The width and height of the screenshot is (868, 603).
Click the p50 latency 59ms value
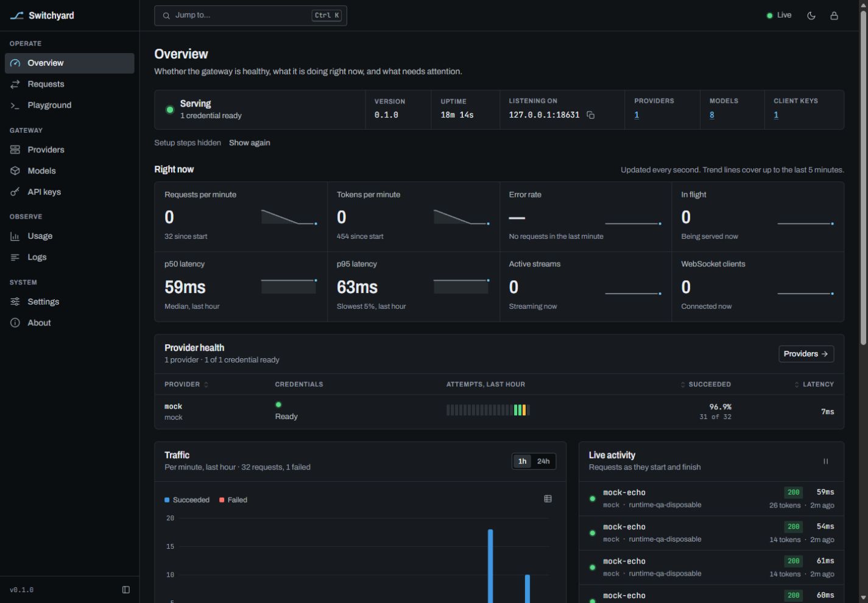click(185, 287)
